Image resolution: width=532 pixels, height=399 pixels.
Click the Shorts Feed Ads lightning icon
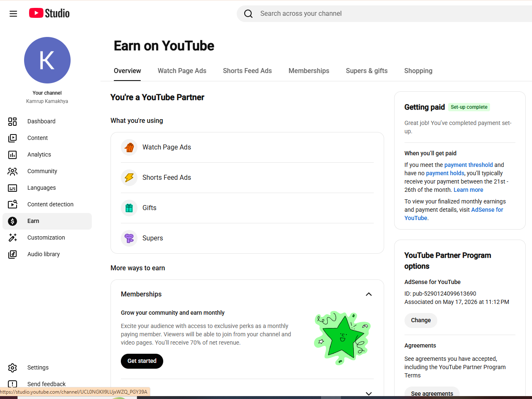click(x=129, y=178)
